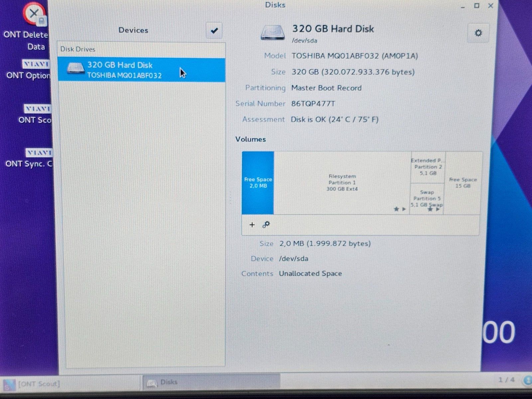The image size is (532, 399).
Task: Click the play arrow icon on Swap partition
Action: (438, 209)
